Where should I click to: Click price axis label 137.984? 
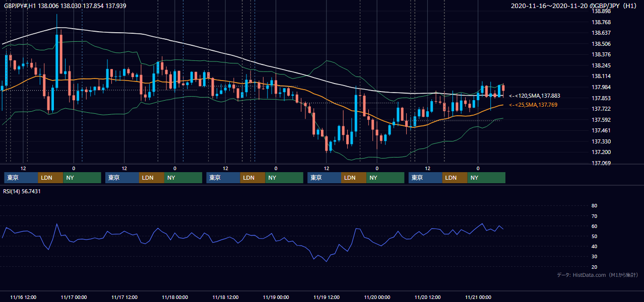point(601,88)
